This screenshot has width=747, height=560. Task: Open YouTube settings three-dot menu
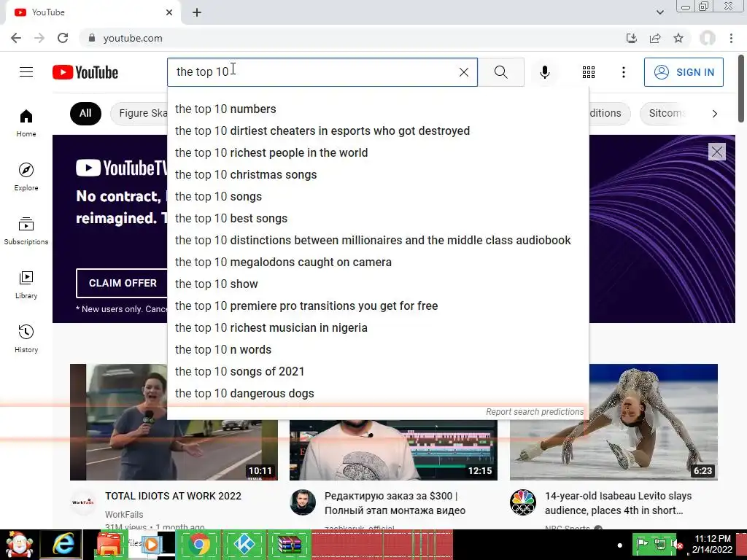point(623,72)
